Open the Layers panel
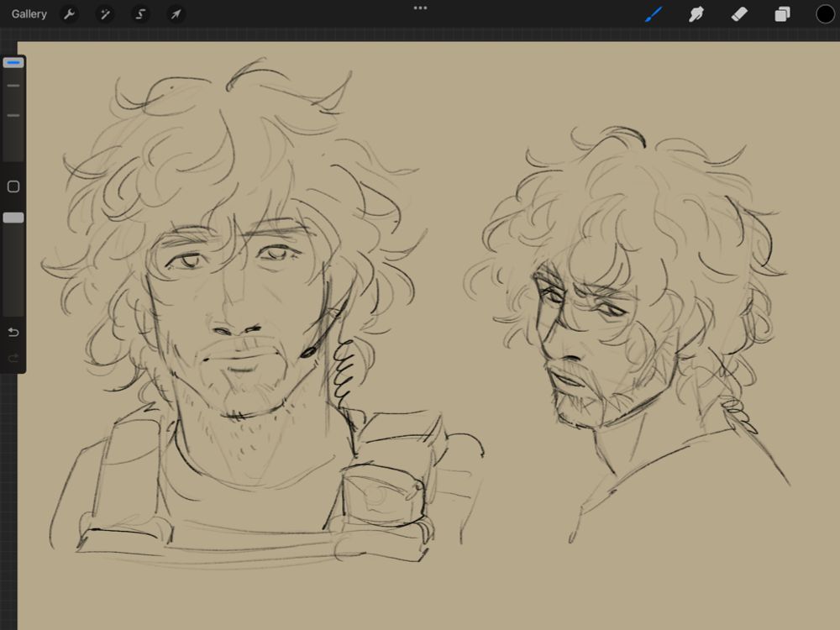This screenshot has width=840, height=630. tap(782, 14)
